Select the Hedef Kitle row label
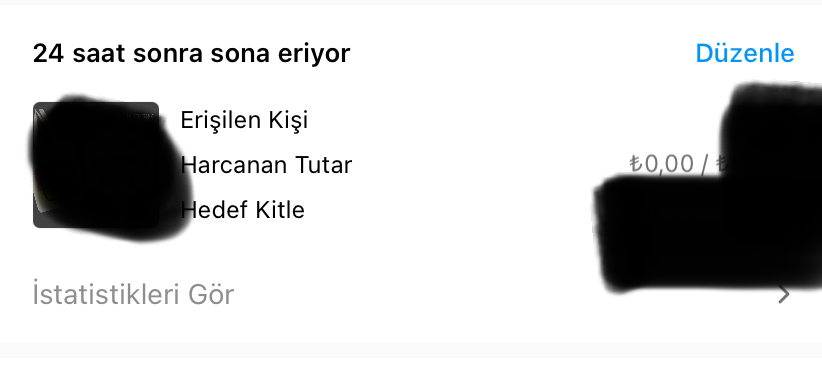This screenshot has height=373, width=822. (x=242, y=210)
